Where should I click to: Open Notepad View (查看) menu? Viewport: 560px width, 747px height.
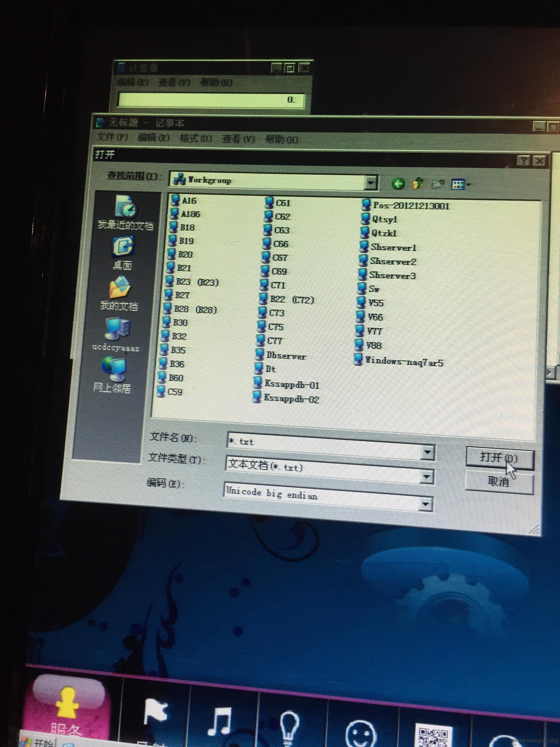pyautogui.click(x=238, y=139)
